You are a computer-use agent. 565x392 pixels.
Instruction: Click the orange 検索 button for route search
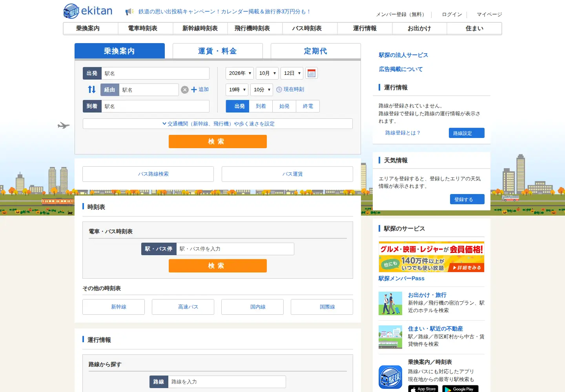coord(218,142)
